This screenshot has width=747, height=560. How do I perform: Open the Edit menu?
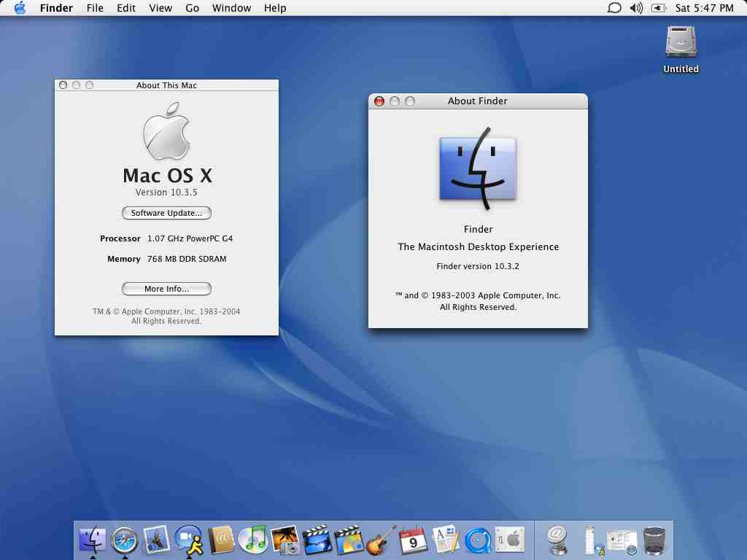126,8
